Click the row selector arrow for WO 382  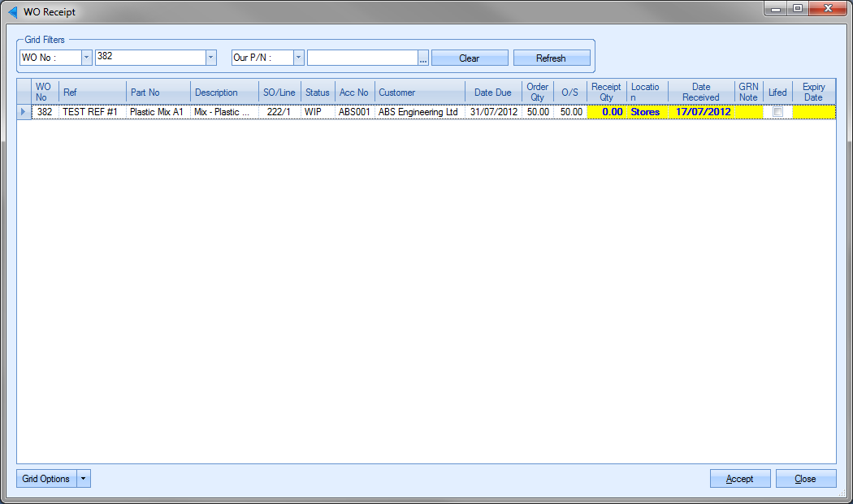coord(24,112)
